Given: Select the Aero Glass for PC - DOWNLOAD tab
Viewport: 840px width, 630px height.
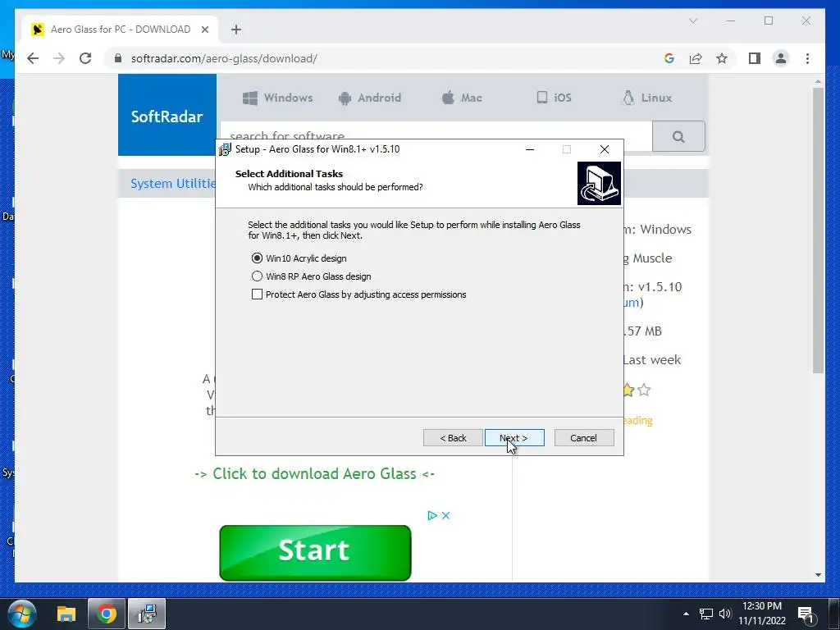Looking at the screenshot, I should point(120,30).
